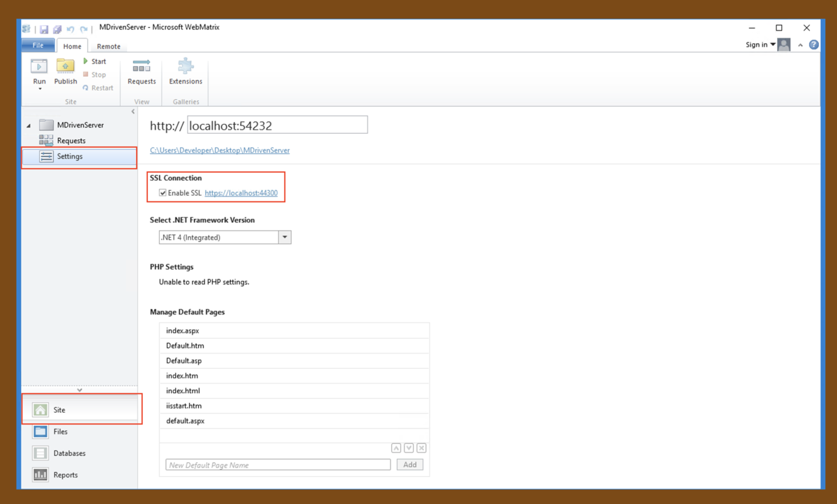Switch to the Remote ribbon tab
Screen dimensions: 837x504
point(108,46)
